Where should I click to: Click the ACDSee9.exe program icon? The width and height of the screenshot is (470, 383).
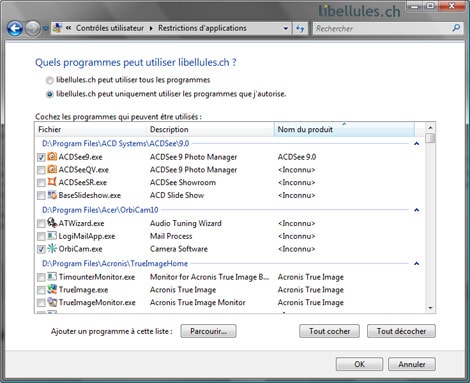[52, 156]
